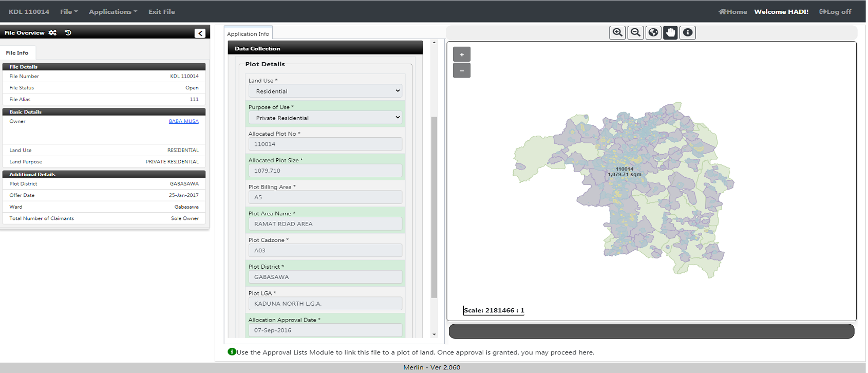Click the form's vertical scrollbar thumb
Image resolution: width=868 pixels, height=373 pixels.
click(434, 207)
